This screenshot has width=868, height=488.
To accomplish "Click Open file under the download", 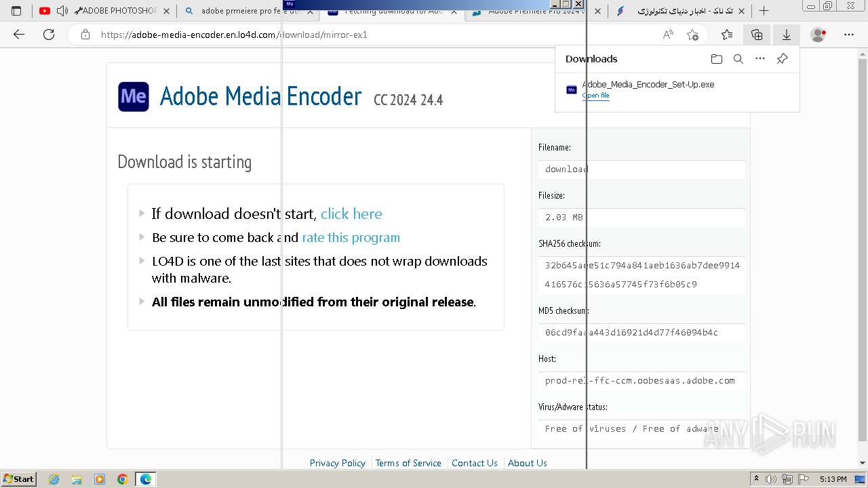I will pyautogui.click(x=595, y=96).
